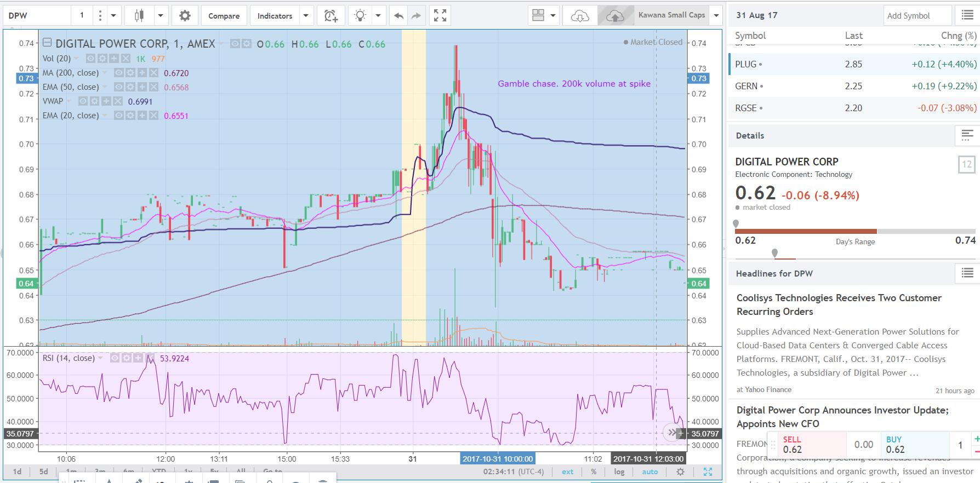Screen dimensions: 980x483
Task: Open layout selection dropdown arrow
Action: pyautogui.click(x=552, y=16)
